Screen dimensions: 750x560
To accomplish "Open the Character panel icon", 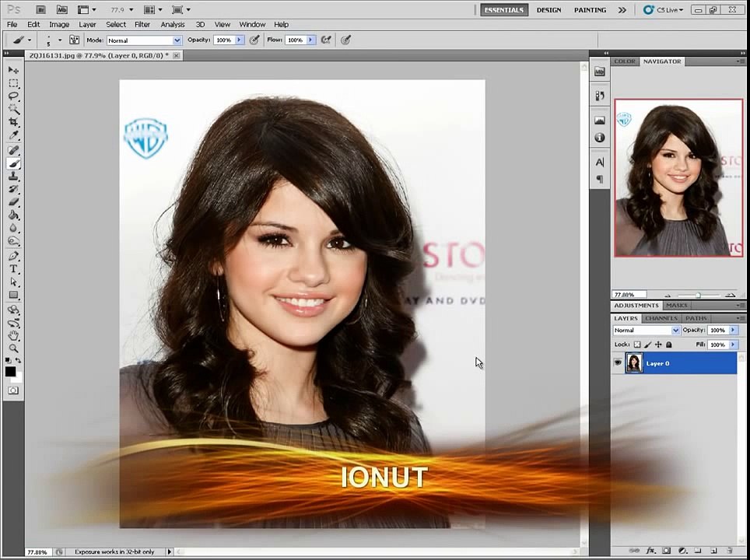I will (599, 163).
